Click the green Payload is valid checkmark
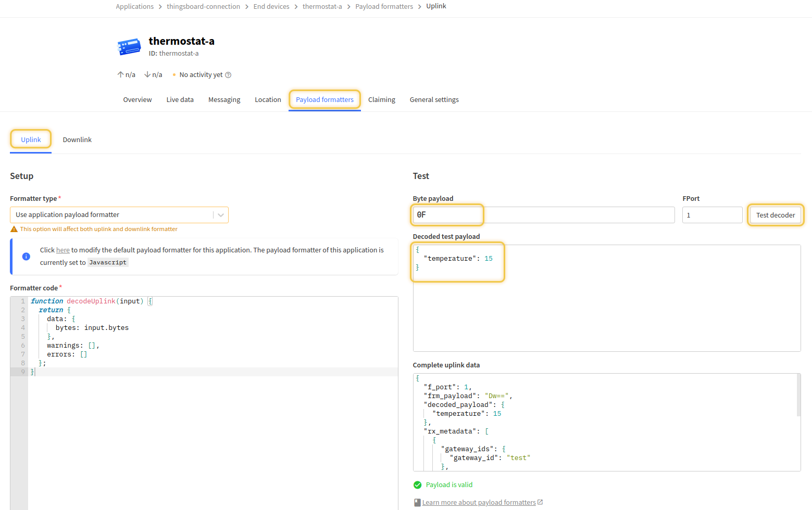This screenshot has height=510, width=812. (x=417, y=485)
